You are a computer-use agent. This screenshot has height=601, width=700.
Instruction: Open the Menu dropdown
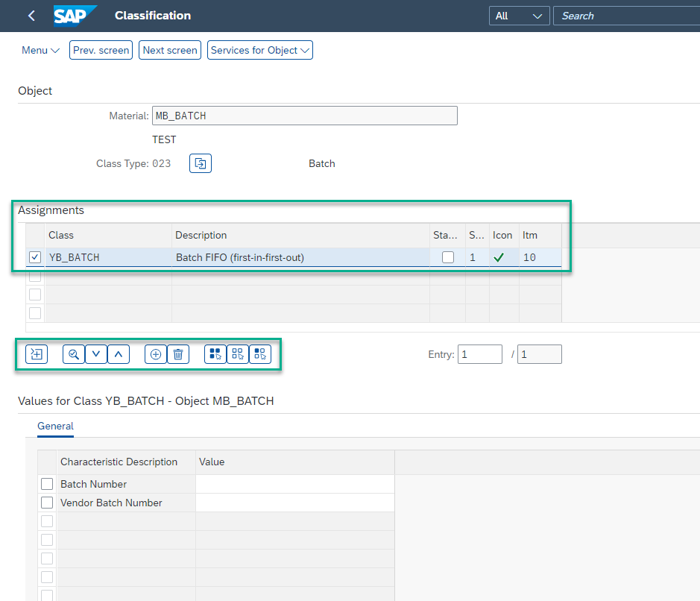(x=40, y=51)
